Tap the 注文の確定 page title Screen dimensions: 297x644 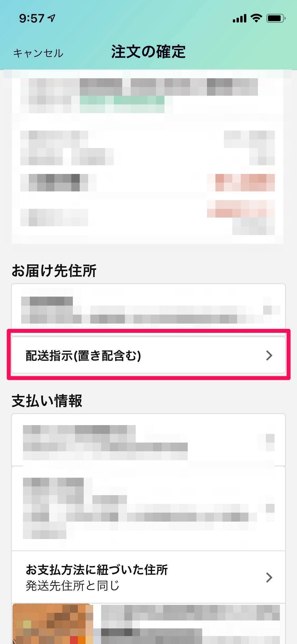point(148,52)
